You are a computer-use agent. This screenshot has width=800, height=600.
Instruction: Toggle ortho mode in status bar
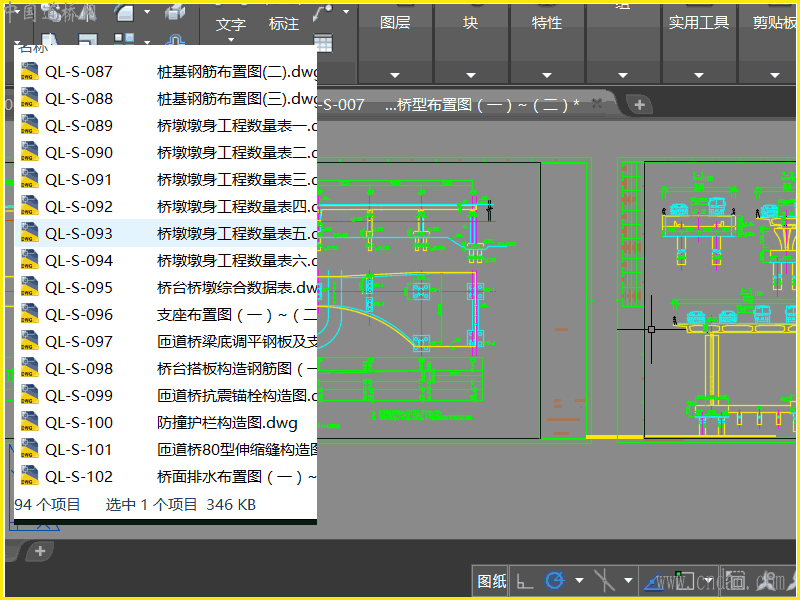(x=524, y=581)
